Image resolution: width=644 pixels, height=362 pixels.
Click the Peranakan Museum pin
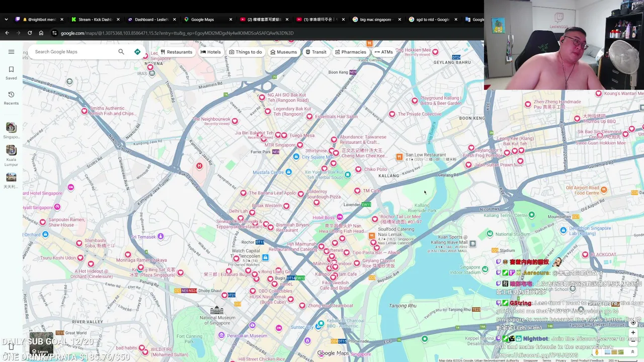pos(221,336)
